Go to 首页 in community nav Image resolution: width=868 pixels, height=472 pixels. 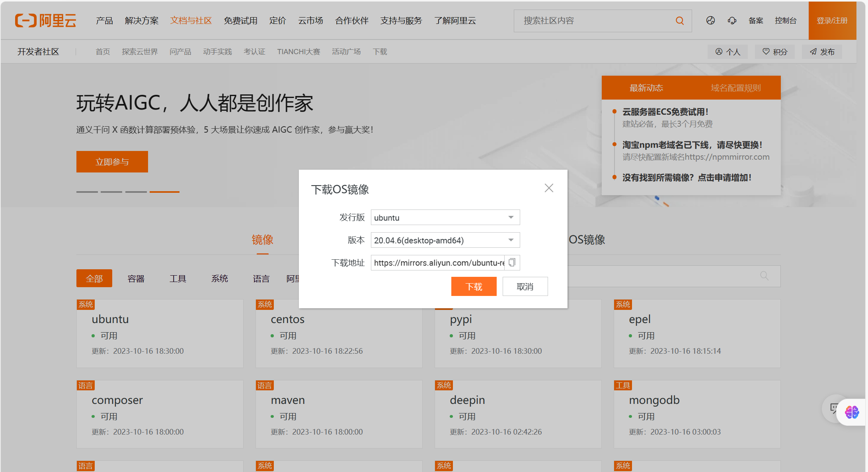(103, 52)
